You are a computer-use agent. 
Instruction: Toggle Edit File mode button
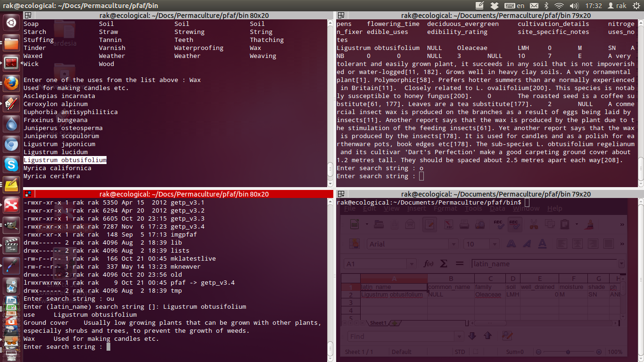click(429, 224)
